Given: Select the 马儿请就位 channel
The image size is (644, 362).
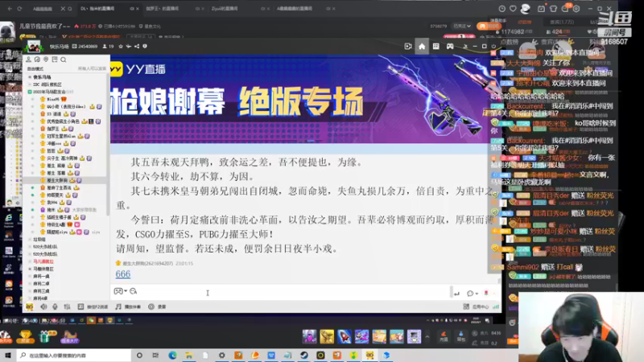Looking at the screenshot, I should click(43, 261).
